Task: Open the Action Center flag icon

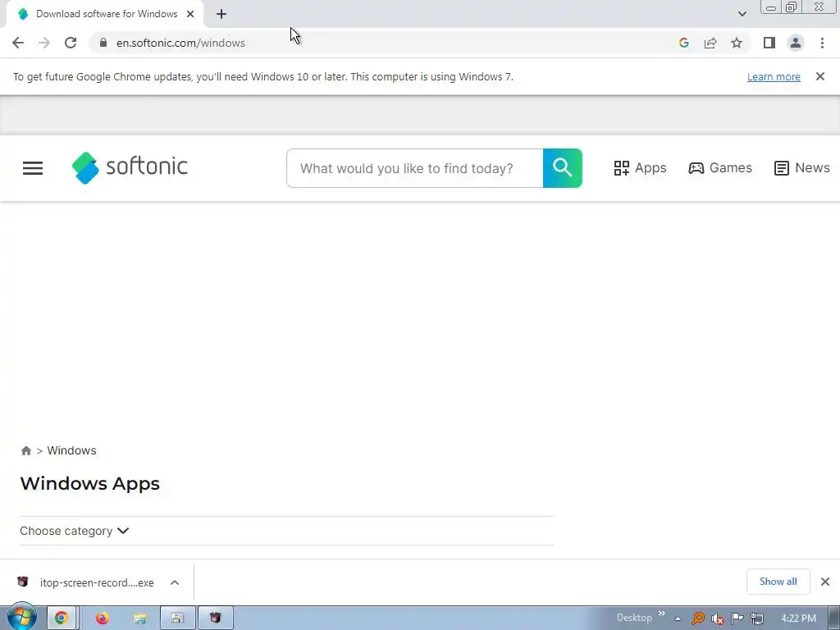Action: point(737,619)
